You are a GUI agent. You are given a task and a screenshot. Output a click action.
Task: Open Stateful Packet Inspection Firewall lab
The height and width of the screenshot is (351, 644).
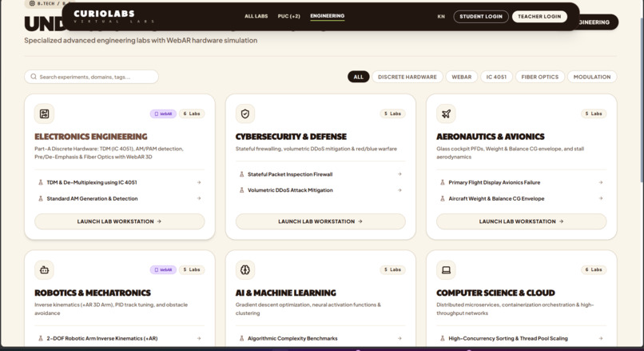pos(320,174)
